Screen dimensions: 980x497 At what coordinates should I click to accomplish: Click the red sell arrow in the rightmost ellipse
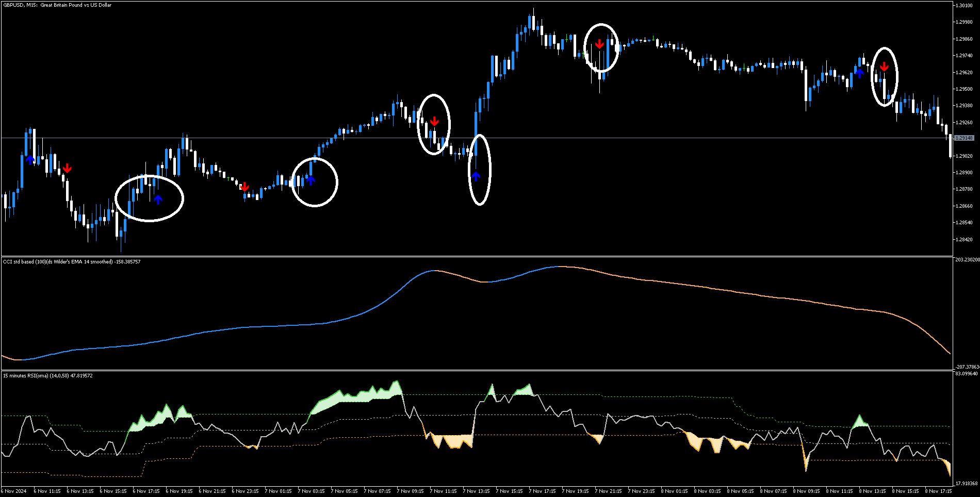[x=884, y=67]
